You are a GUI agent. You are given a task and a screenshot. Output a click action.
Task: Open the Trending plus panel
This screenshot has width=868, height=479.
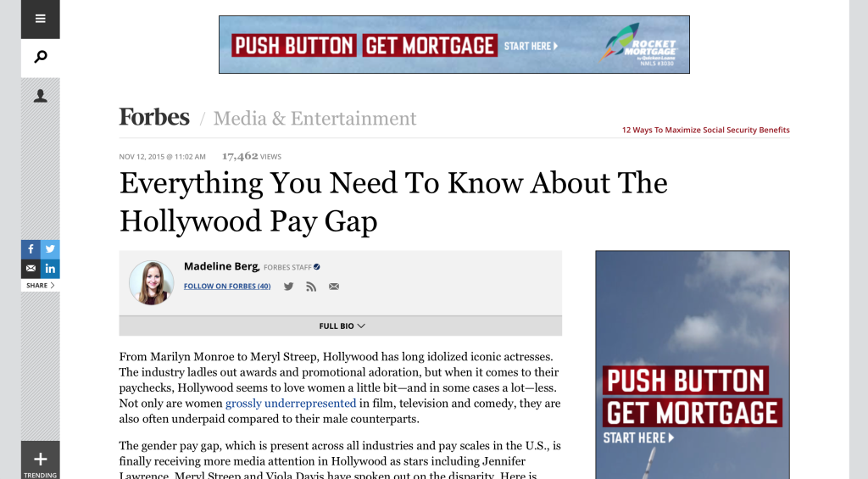point(41,460)
